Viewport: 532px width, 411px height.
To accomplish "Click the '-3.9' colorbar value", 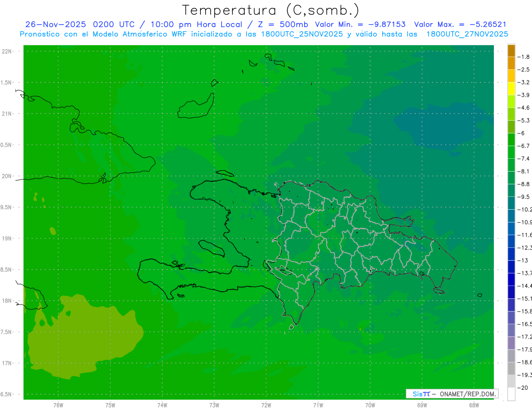I will tap(523, 95).
